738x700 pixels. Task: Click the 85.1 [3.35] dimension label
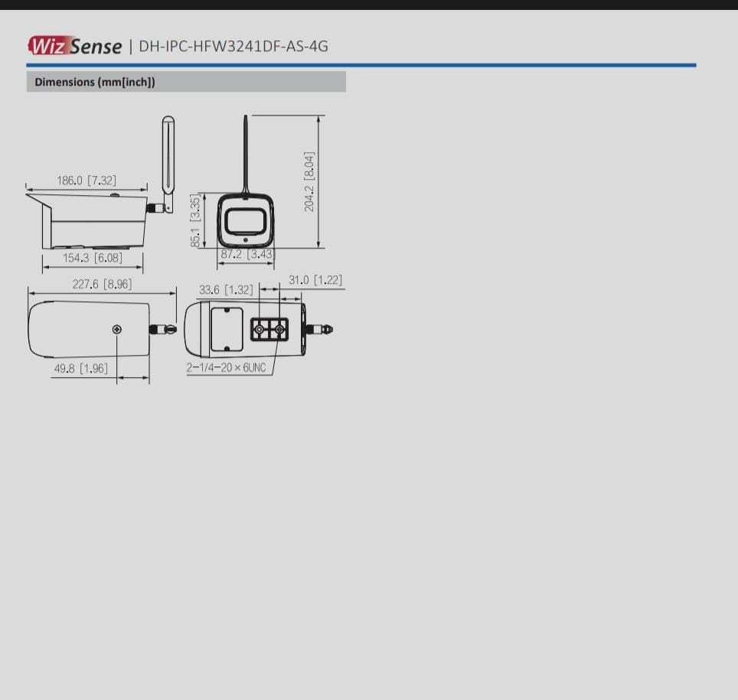(195, 220)
